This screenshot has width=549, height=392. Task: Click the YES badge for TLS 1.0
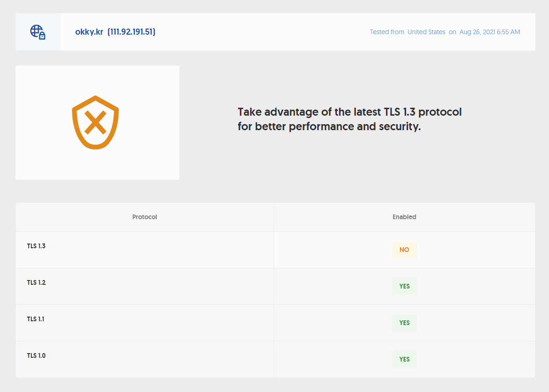pos(404,359)
